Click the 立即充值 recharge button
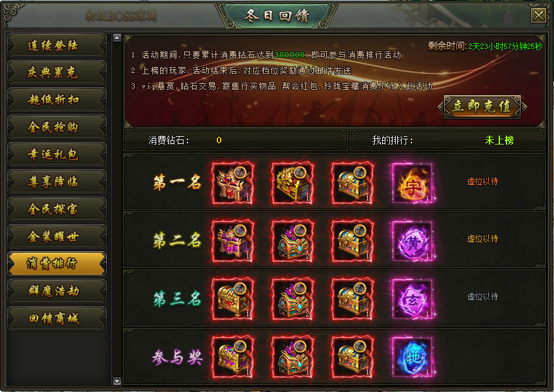 (482, 106)
